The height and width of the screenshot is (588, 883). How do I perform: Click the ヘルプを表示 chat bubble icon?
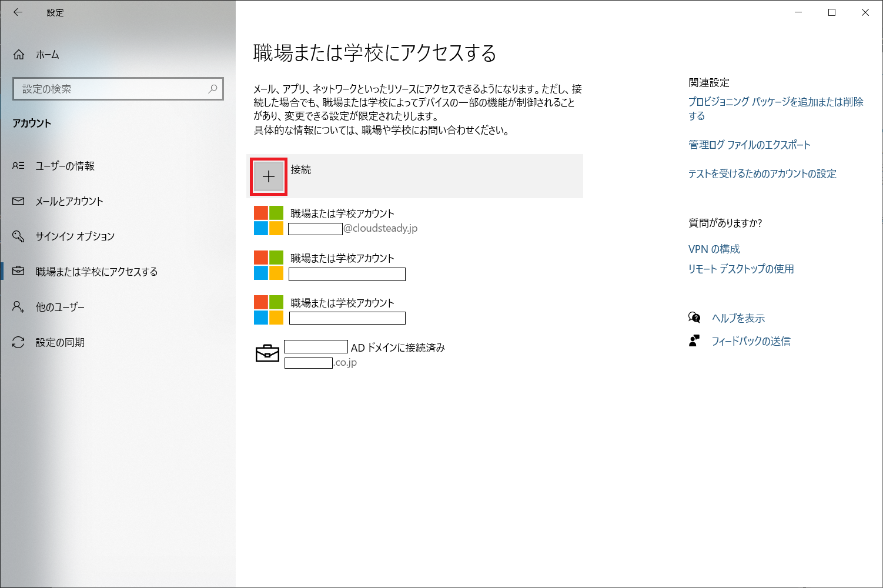(694, 318)
